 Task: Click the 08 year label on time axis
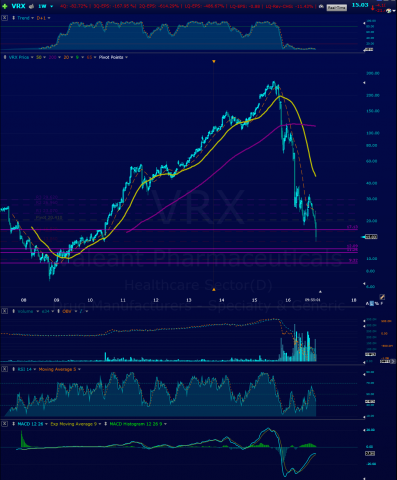pyautogui.click(x=23, y=300)
